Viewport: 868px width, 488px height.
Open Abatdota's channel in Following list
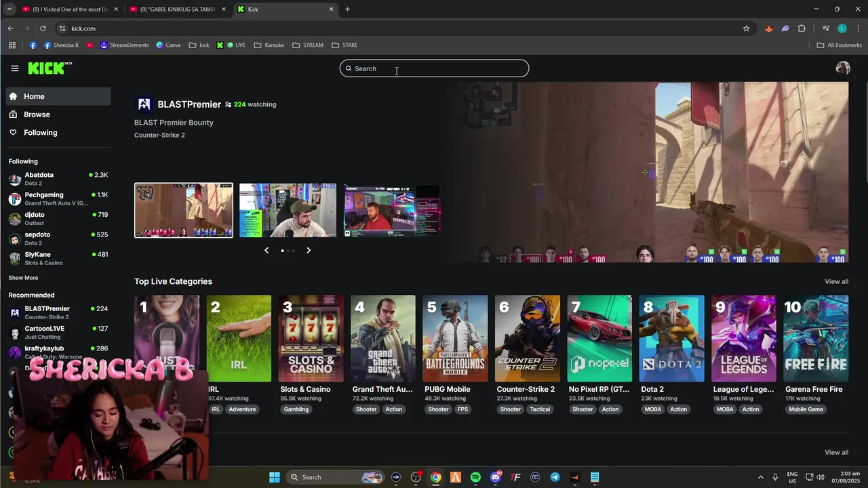click(x=58, y=179)
